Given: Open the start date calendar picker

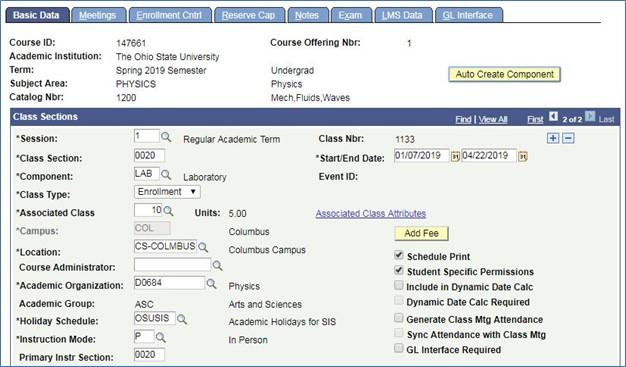Looking at the screenshot, I should click(455, 157).
